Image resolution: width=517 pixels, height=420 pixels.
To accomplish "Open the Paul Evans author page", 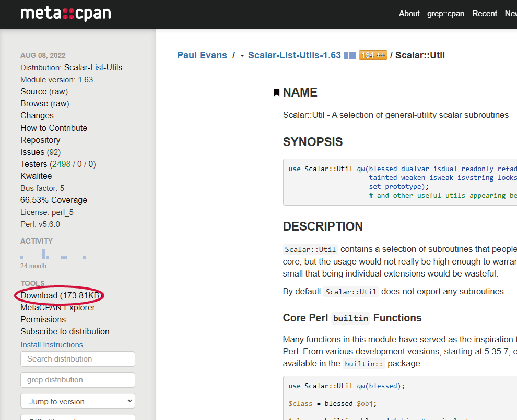I will [x=202, y=55].
